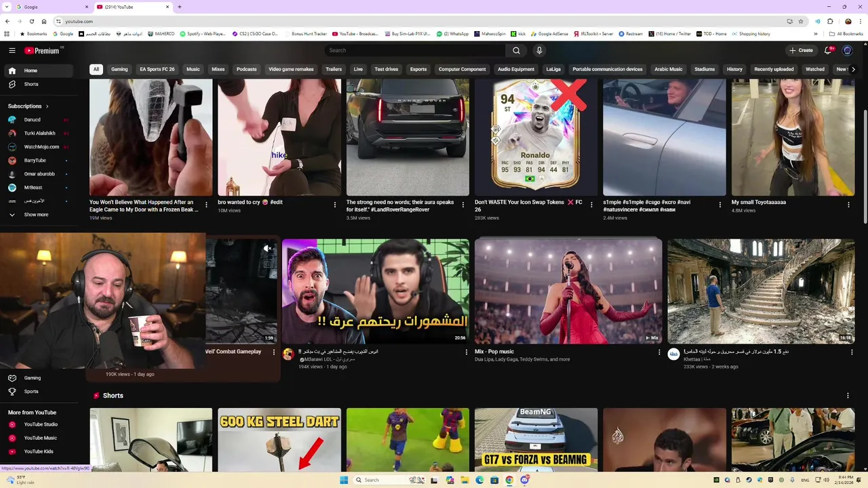This screenshot has height=488, width=868.
Task: Open the browser extensions puzzle icon
Action: pyautogui.click(x=831, y=21)
